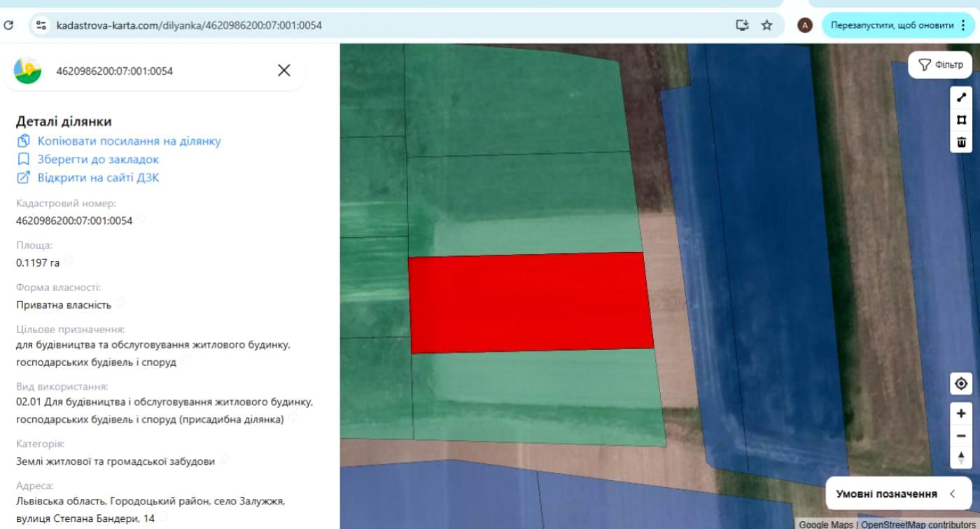Zoom out on the map
980x529 pixels.
(x=961, y=436)
